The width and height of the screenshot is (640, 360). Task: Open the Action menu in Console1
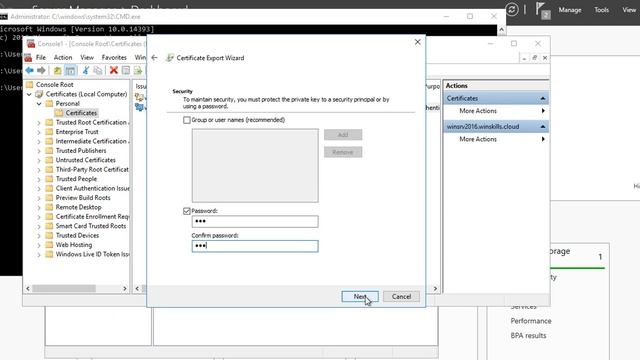63,58
